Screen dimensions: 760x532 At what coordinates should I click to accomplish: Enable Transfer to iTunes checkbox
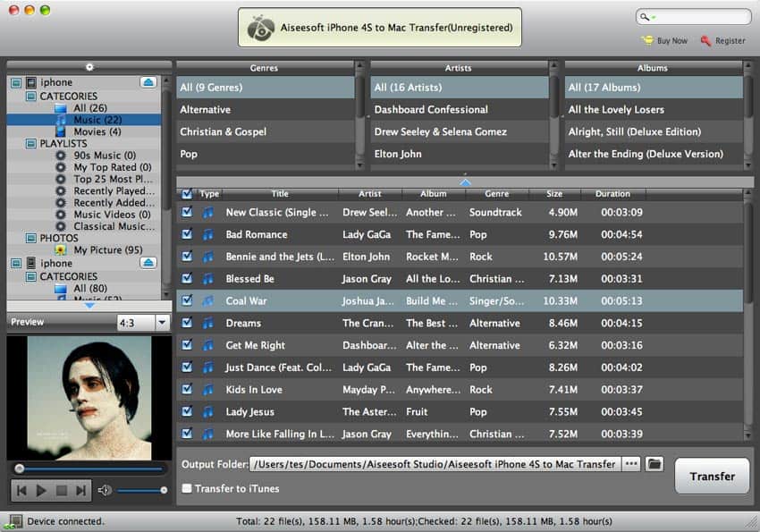coord(187,488)
